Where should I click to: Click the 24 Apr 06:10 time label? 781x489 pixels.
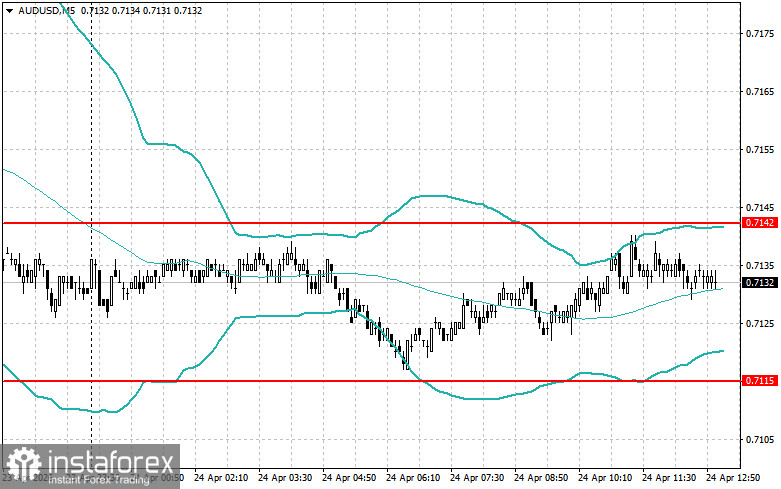point(413,478)
